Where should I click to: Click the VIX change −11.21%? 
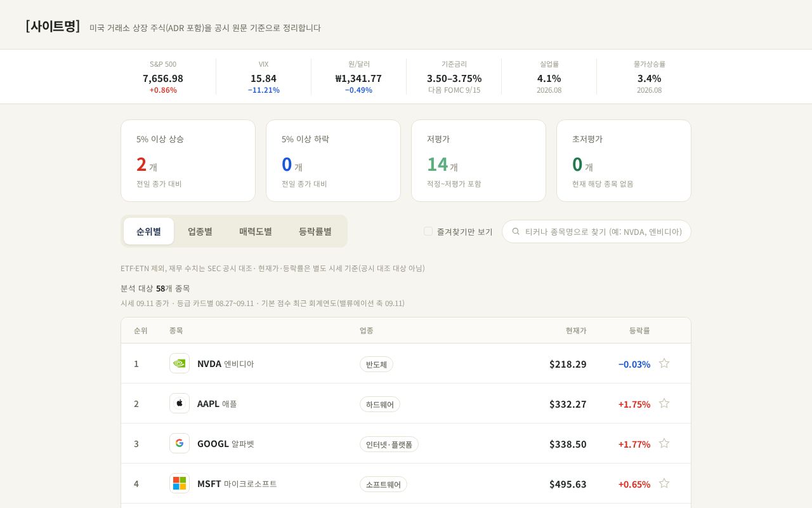[x=263, y=90]
